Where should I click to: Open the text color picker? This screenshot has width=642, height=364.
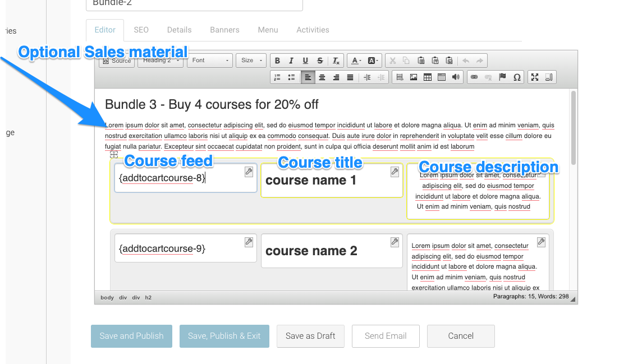(356, 61)
